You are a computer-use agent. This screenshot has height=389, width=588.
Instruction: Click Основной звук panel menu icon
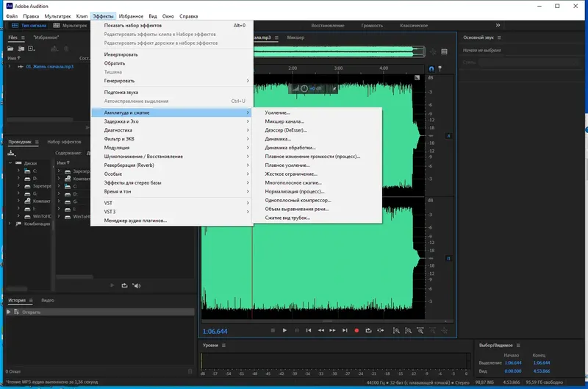[499, 38]
